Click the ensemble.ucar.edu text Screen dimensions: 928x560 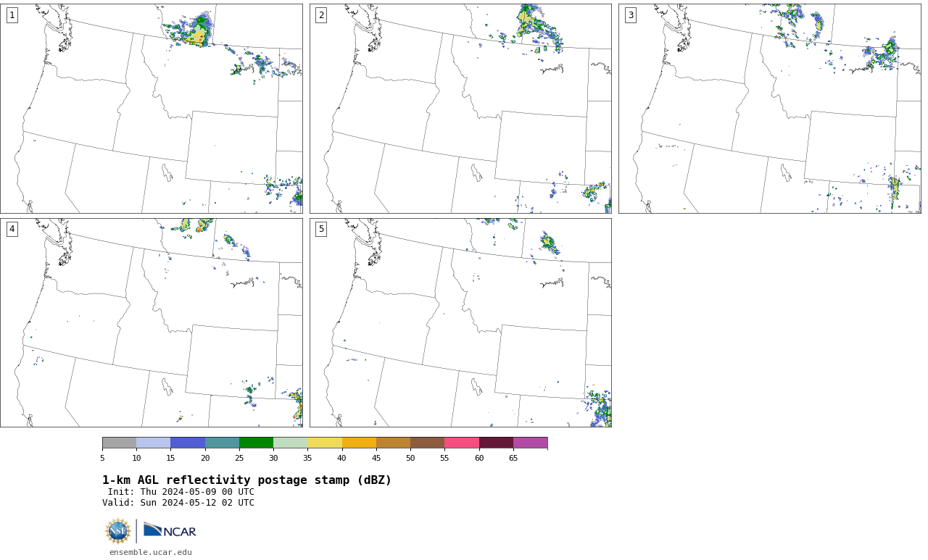[x=151, y=552]
